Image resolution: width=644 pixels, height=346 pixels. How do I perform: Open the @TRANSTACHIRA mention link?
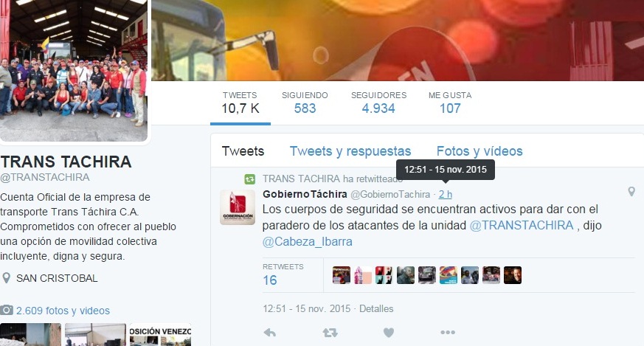[x=522, y=226]
